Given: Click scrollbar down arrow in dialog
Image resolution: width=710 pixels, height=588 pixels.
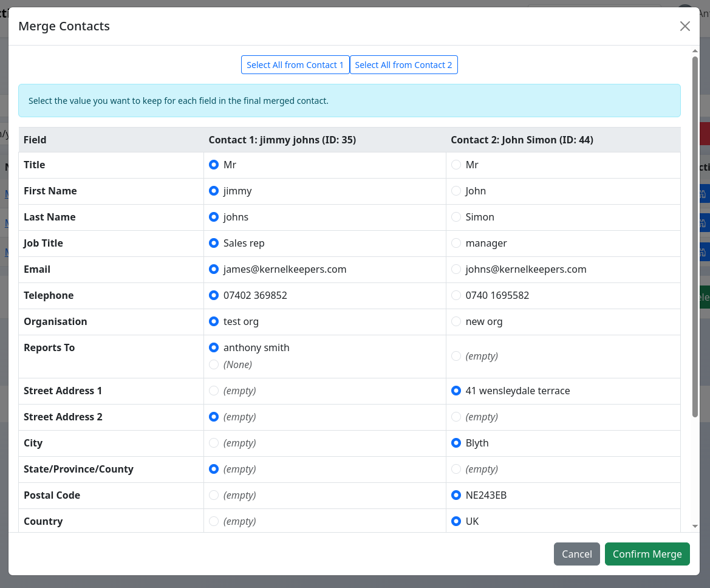Looking at the screenshot, I should click(695, 527).
